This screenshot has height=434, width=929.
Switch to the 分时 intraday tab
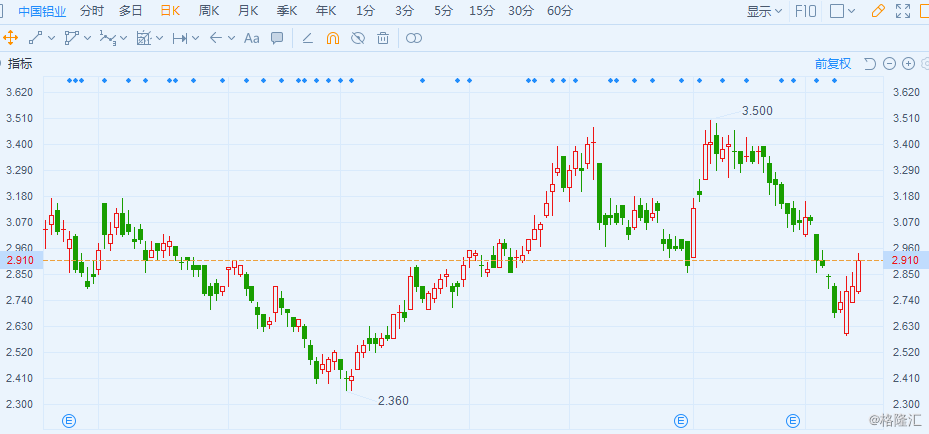91,11
